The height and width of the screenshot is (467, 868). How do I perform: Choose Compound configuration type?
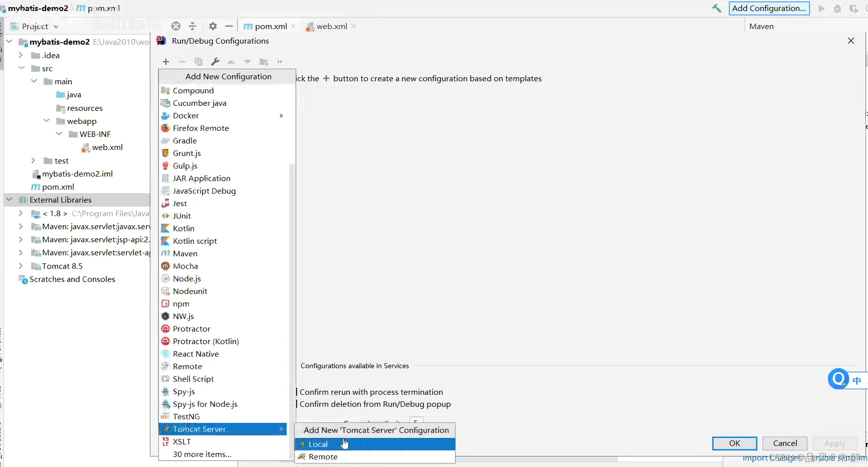pyautogui.click(x=223, y=90)
